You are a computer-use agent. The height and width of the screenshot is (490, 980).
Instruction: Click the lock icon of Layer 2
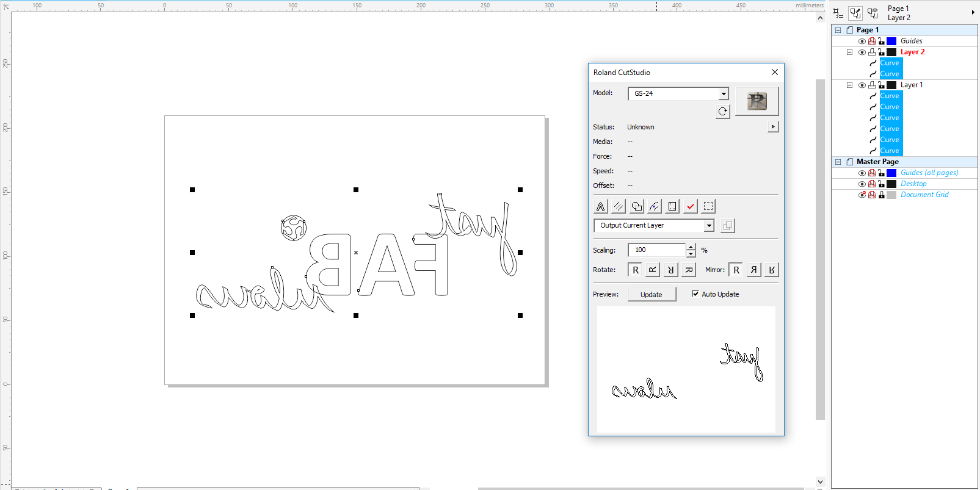(x=882, y=52)
